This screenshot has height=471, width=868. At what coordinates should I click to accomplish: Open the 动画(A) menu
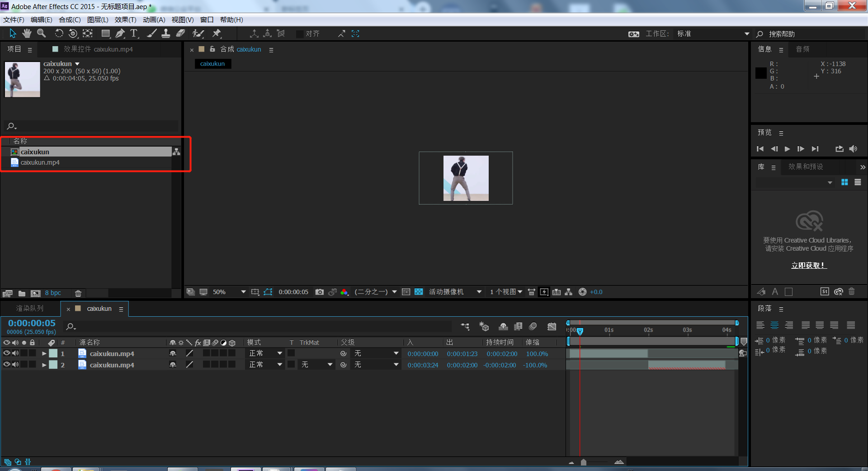[154, 20]
